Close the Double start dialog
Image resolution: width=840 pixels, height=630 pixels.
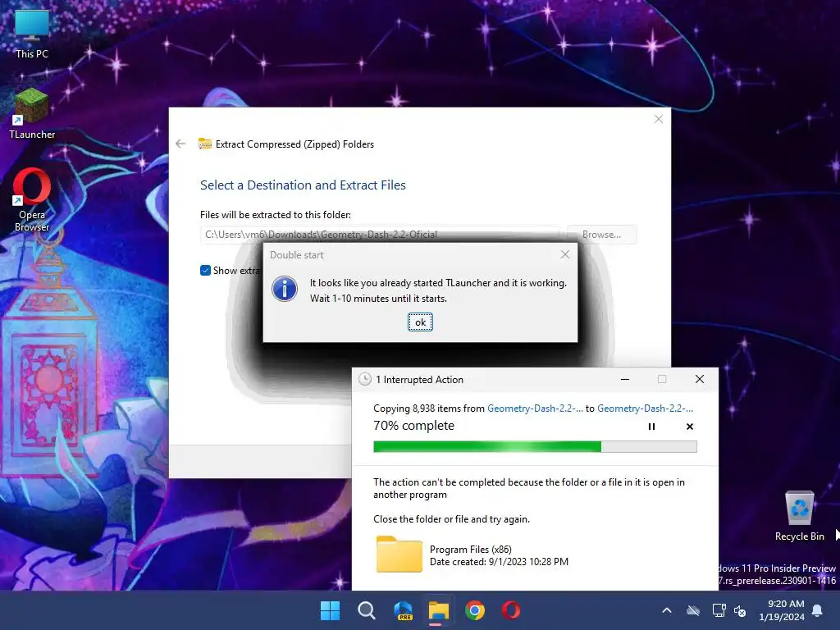565,254
